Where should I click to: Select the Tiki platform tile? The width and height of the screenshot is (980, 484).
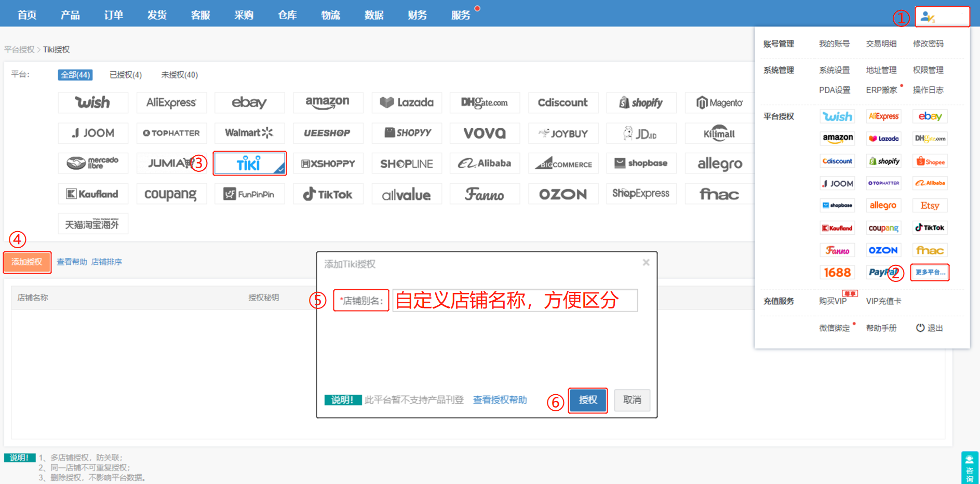click(x=249, y=164)
